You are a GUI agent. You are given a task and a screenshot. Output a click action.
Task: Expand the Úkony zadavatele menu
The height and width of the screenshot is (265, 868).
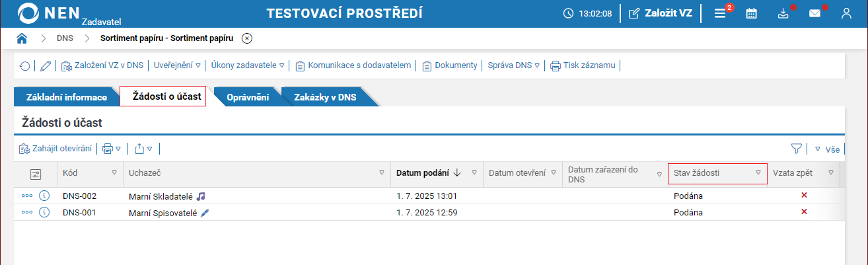[247, 65]
